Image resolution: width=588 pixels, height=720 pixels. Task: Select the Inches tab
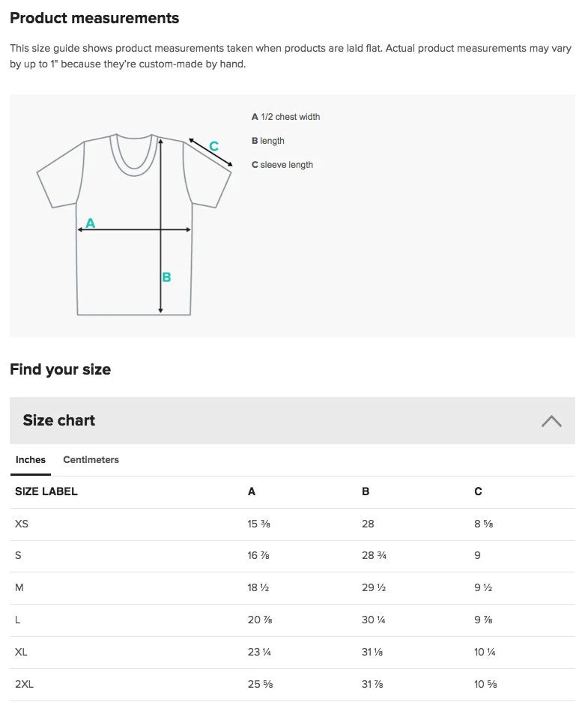[30, 460]
